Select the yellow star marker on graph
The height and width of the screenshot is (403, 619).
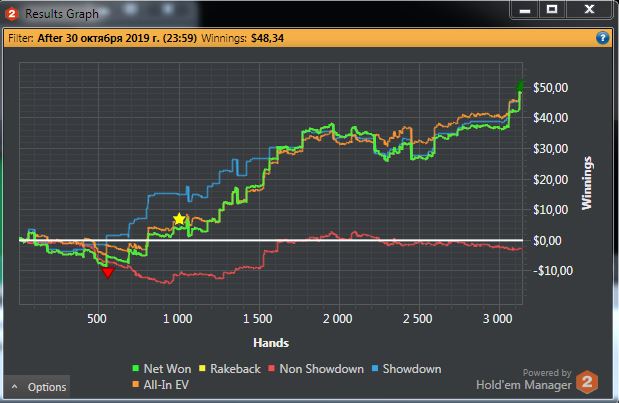tap(179, 219)
